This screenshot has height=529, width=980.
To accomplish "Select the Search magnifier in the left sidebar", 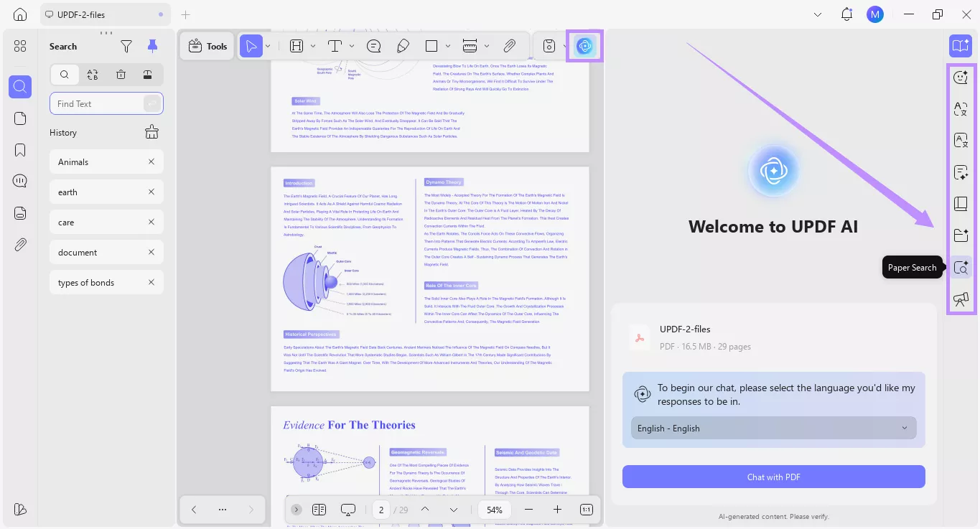I will pyautogui.click(x=20, y=87).
